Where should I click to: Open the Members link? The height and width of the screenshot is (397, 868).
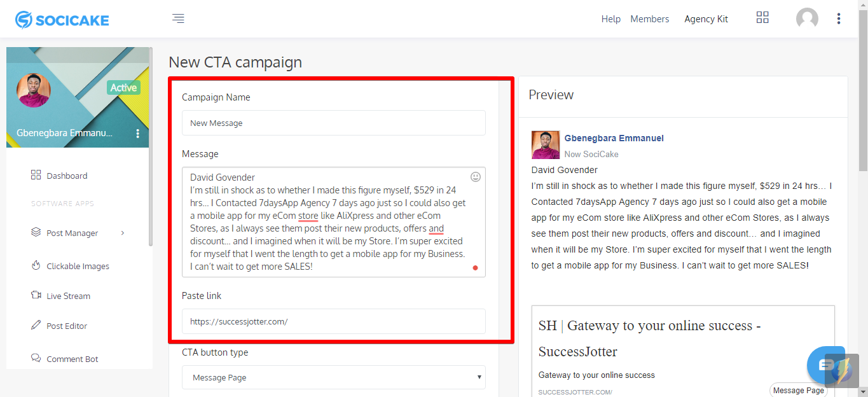coord(649,19)
